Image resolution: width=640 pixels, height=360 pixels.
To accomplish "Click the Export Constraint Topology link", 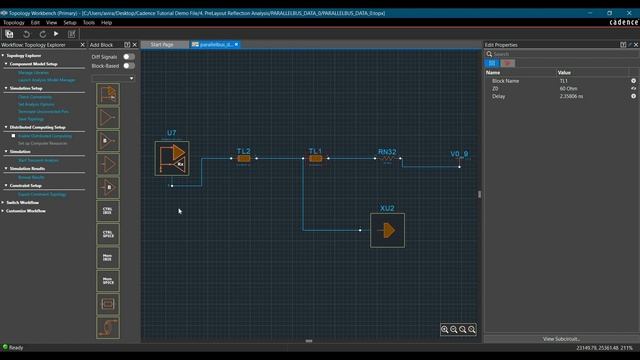I will click(x=42, y=195).
